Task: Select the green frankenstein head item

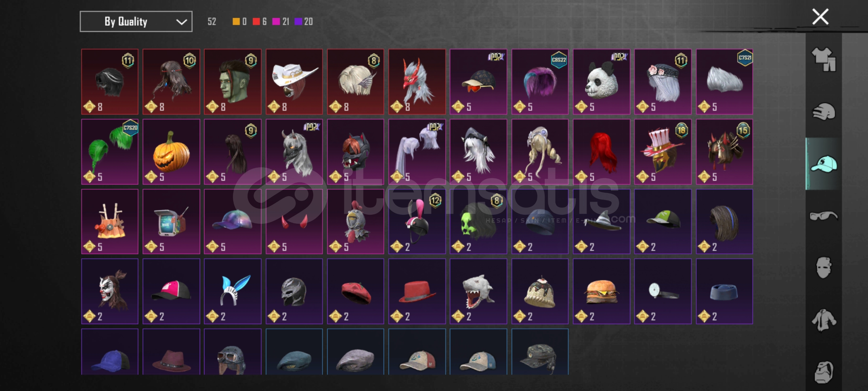Action: tap(233, 82)
